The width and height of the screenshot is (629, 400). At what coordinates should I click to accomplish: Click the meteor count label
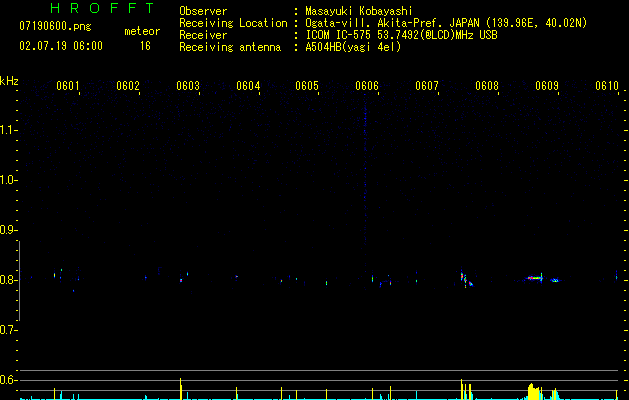(x=142, y=31)
